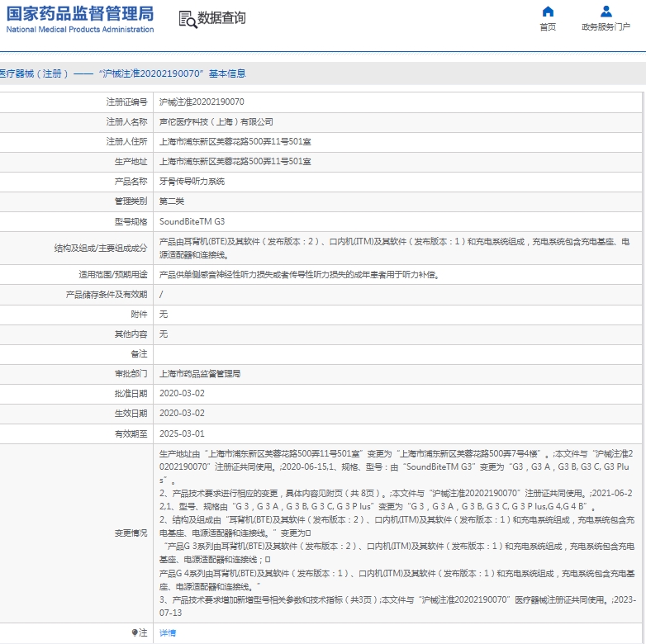Viewport: 646px width, 644px height.
Task: Click the 结构及组成 description text
Action: [x=394, y=249]
